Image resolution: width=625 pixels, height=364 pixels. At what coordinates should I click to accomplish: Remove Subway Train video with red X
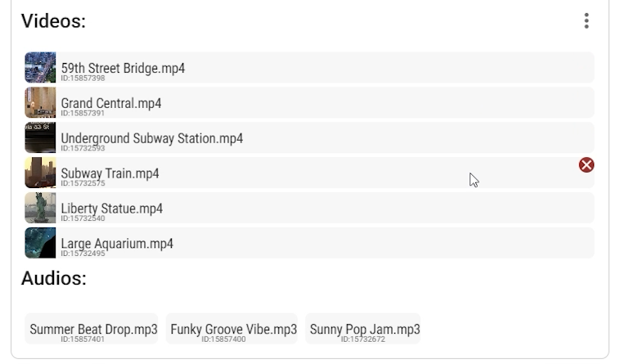click(x=587, y=165)
